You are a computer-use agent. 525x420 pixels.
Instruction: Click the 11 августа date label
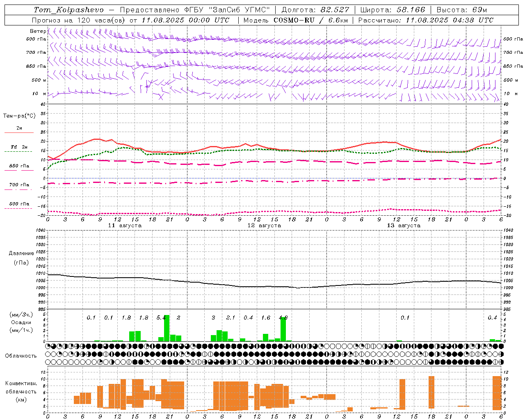pos(125,226)
